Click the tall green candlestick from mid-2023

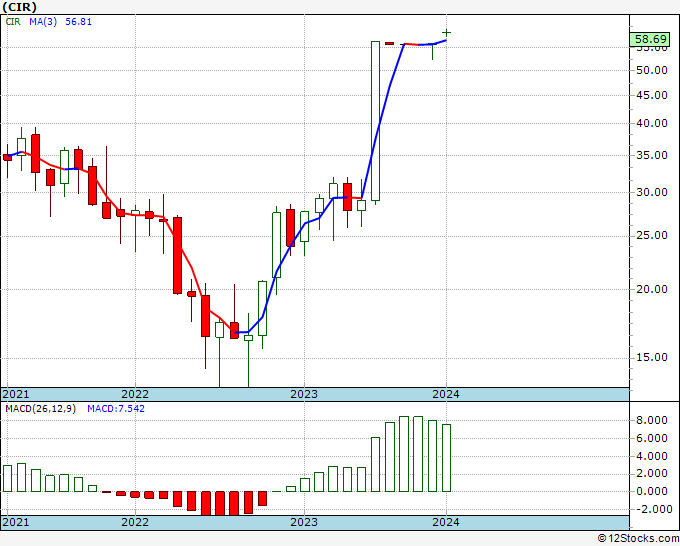point(376,121)
